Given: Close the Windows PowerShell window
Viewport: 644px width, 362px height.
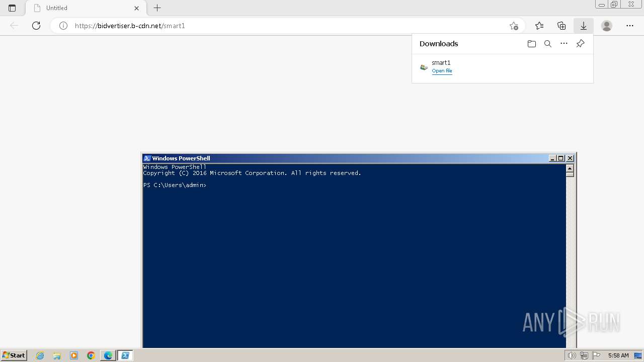Looking at the screenshot, I should click(x=570, y=158).
